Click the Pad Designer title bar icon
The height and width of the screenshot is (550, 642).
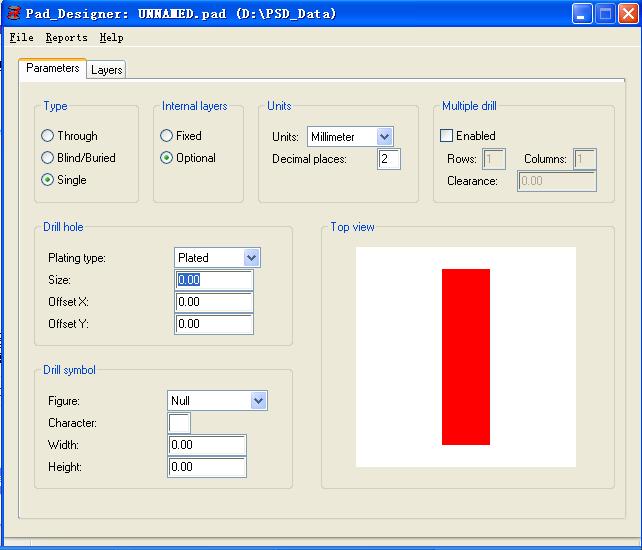(14, 14)
